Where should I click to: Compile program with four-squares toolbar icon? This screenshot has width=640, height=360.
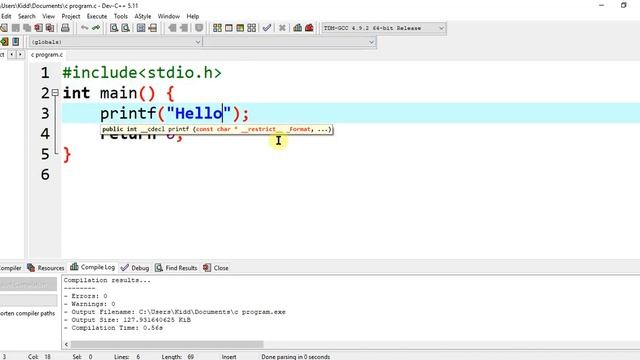(218, 28)
